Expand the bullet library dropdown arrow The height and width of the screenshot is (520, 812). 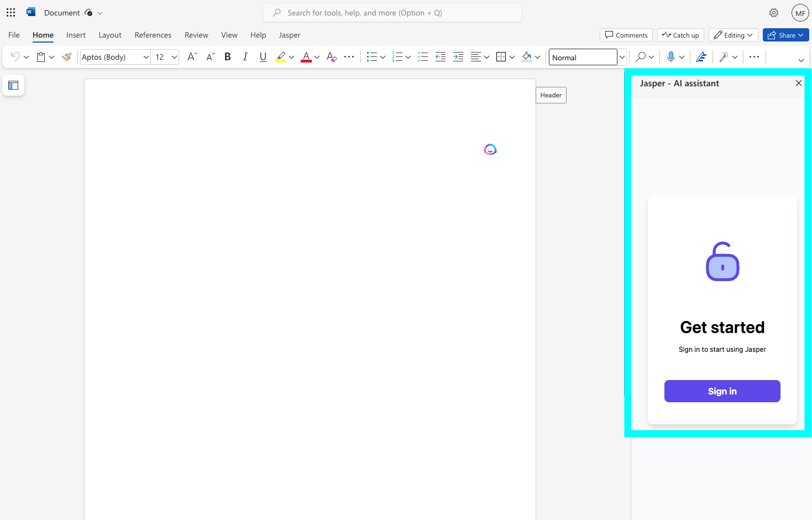(x=383, y=57)
